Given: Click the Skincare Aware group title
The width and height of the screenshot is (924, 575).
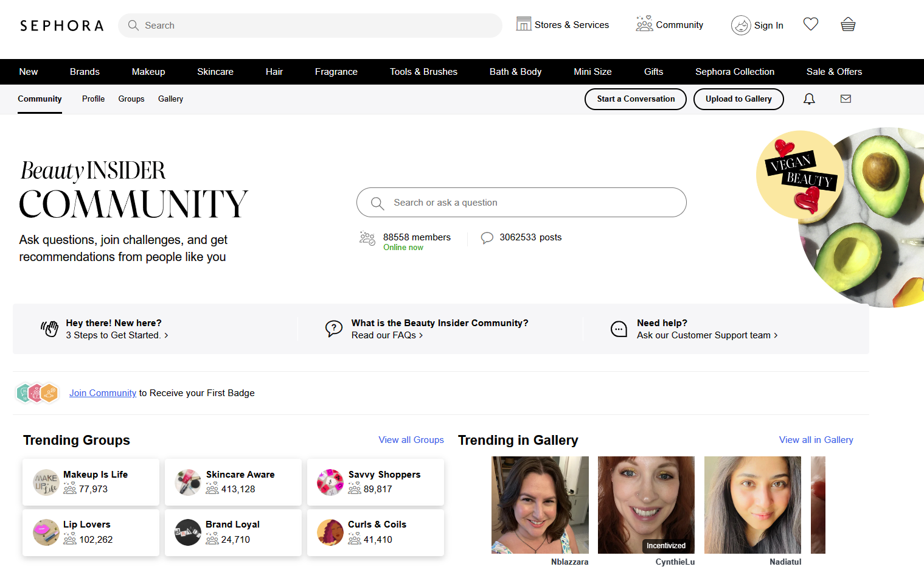Looking at the screenshot, I should (240, 475).
